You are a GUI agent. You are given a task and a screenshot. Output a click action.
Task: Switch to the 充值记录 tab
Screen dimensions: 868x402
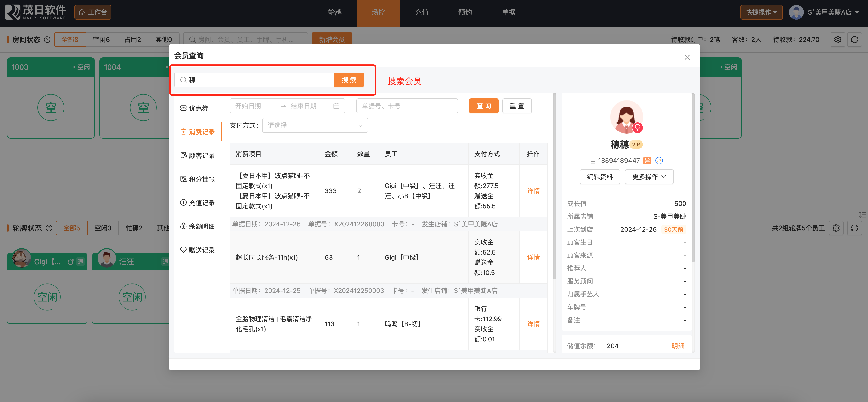[198, 203]
